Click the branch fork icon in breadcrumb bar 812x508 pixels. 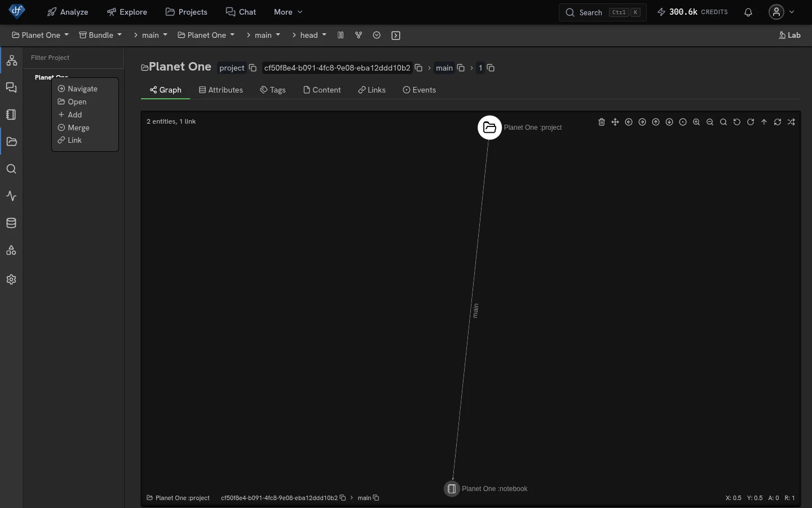click(359, 35)
